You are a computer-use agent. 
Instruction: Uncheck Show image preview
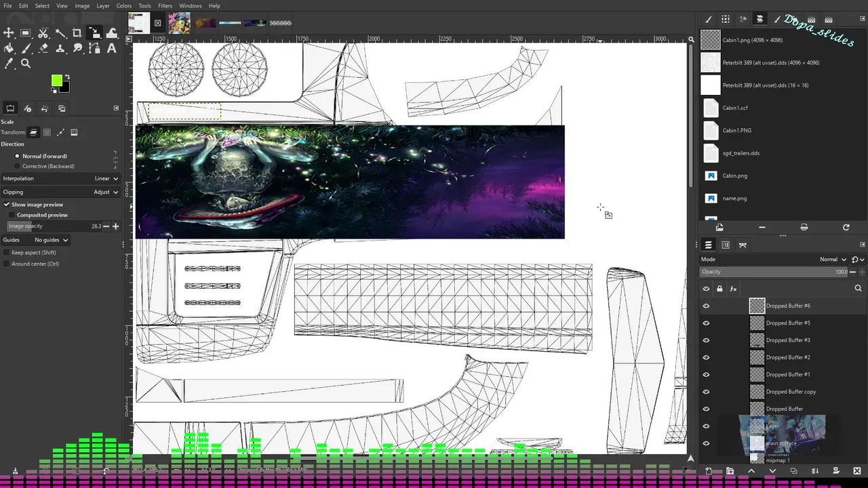7,204
